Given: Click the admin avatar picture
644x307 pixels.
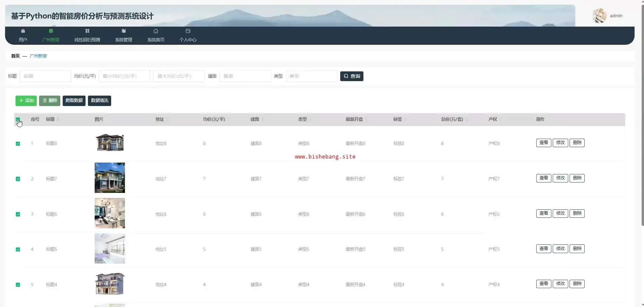Looking at the screenshot, I should [x=600, y=15].
